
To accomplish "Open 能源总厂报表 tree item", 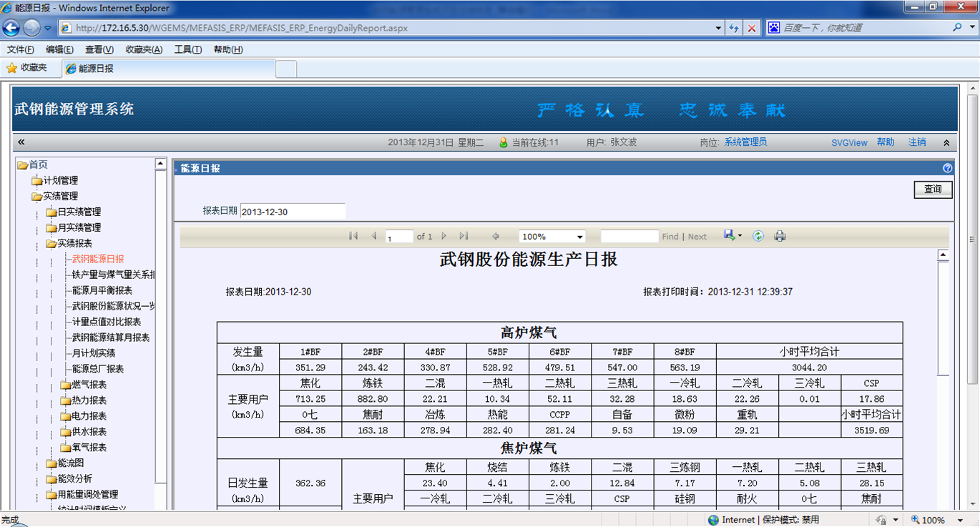I will pos(98,369).
